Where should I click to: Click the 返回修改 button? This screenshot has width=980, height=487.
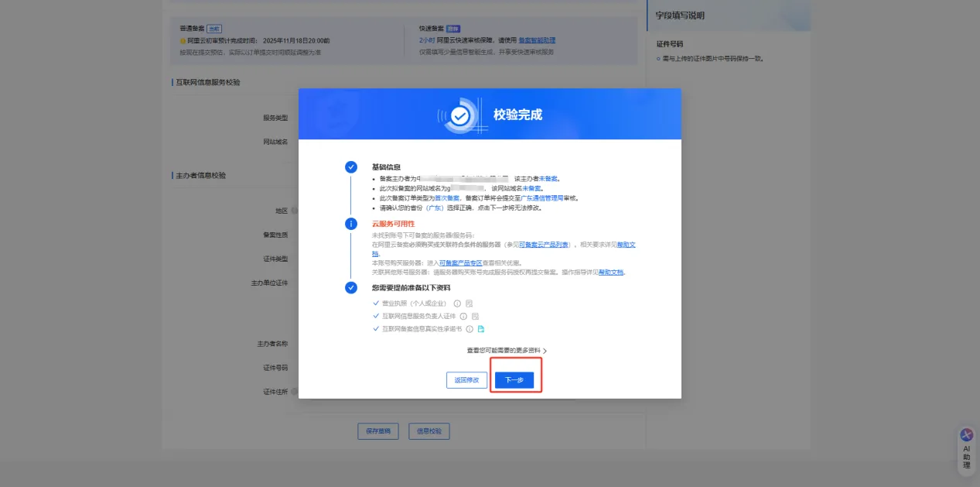pos(466,380)
